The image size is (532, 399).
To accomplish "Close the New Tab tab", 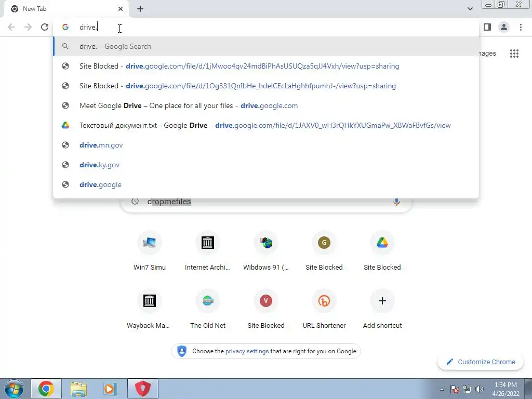I will (x=121, y=9).
